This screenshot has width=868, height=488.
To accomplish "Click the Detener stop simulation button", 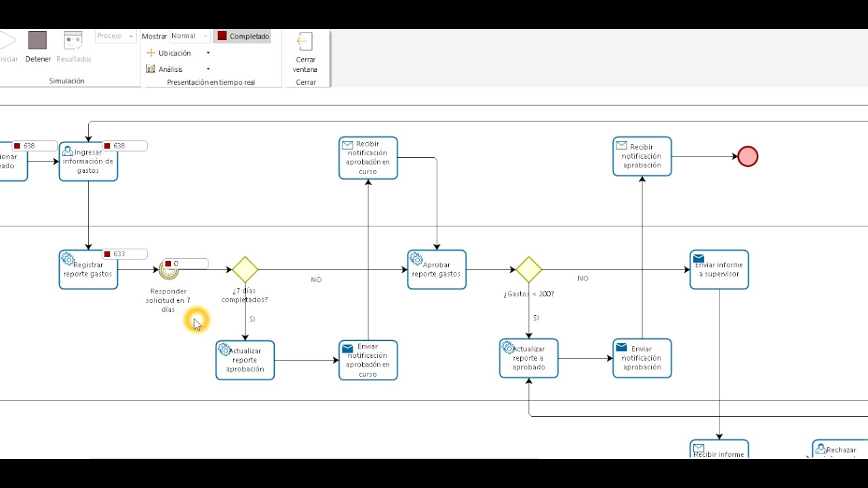I will point(38,47).
